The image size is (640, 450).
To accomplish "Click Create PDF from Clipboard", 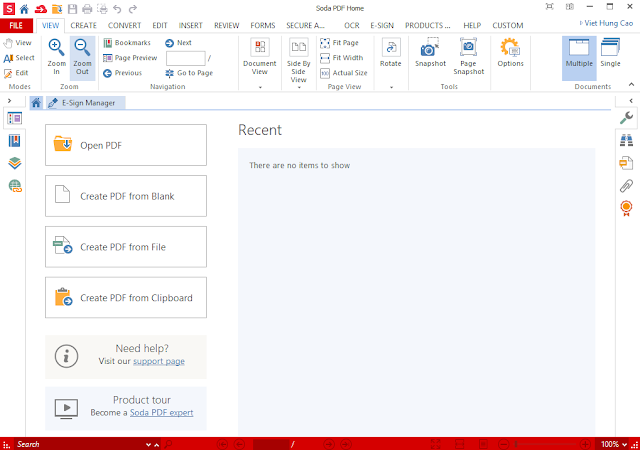I will pos(126,297).
